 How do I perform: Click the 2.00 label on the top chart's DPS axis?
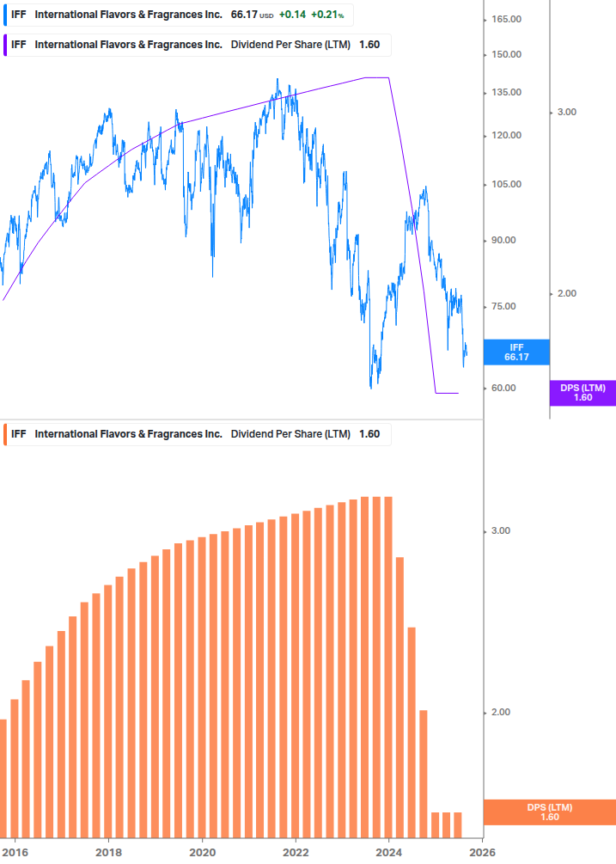pos(567,294)
